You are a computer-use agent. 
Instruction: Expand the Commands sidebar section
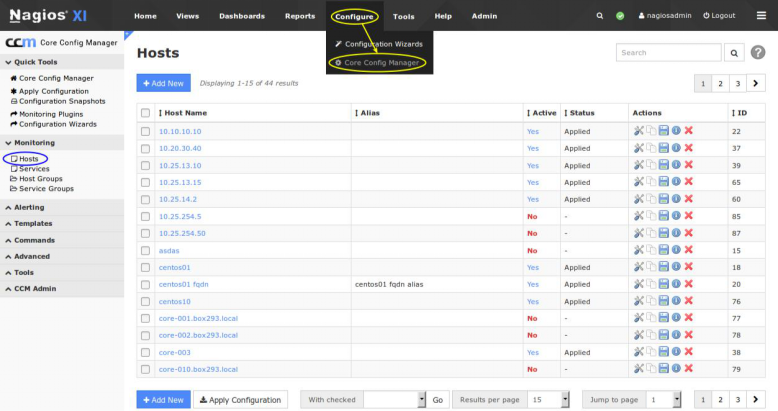62,240
